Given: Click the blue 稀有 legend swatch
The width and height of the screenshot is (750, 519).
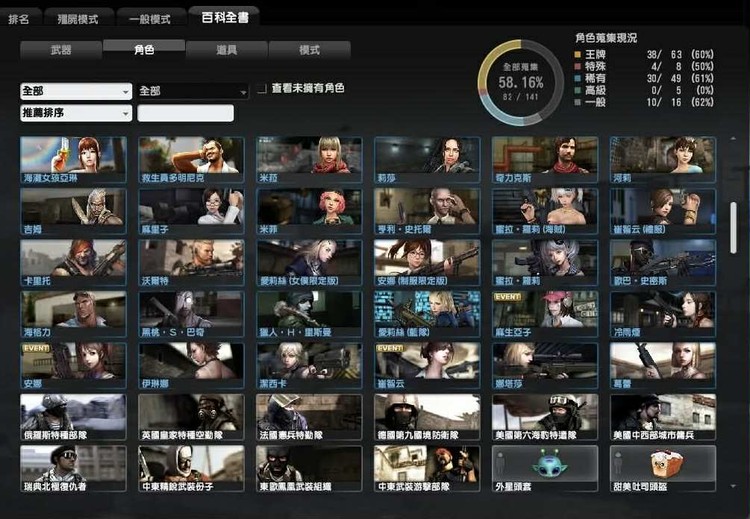Looking at the screenshot, I should tap(578, 78).
